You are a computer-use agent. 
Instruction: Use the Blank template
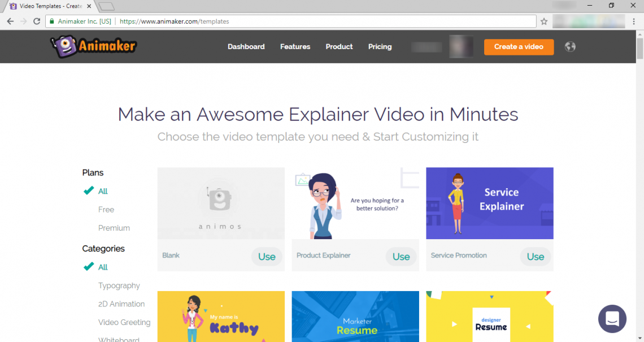click(267, 257)
